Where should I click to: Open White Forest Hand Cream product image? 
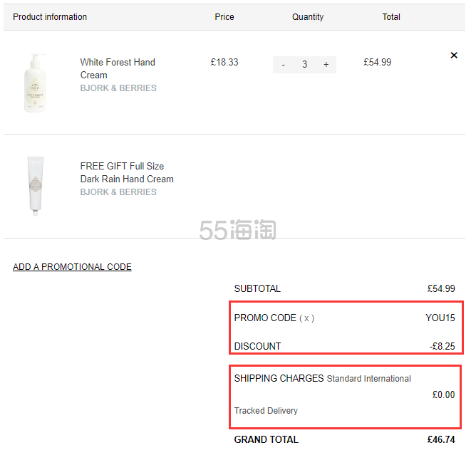click(34, 83)
